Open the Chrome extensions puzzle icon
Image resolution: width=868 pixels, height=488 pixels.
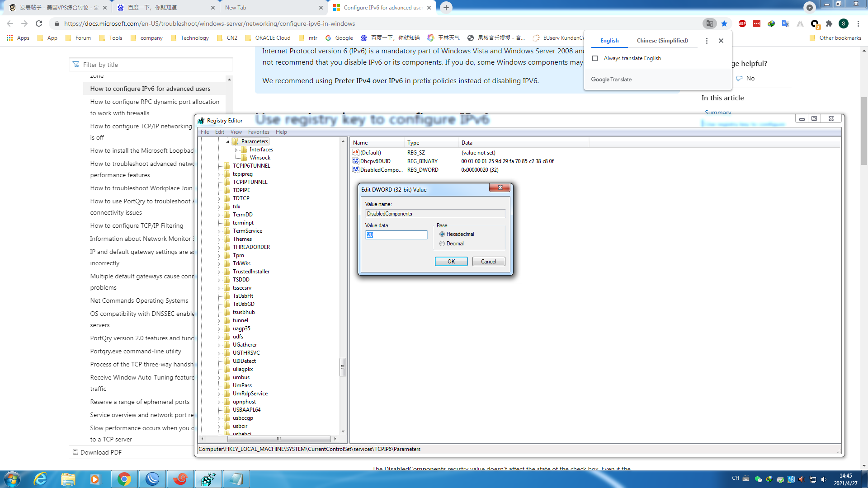click(x=829, y=24)
